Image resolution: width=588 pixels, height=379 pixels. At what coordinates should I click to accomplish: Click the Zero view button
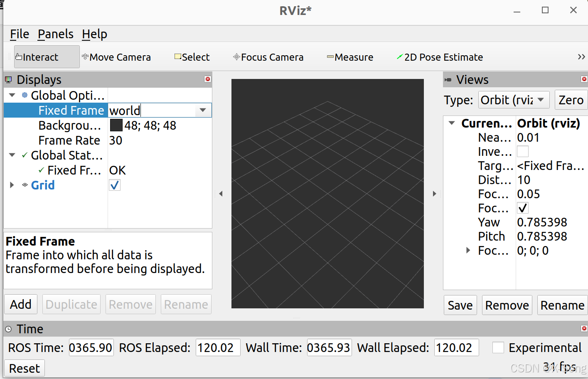[x=571, y=100]
